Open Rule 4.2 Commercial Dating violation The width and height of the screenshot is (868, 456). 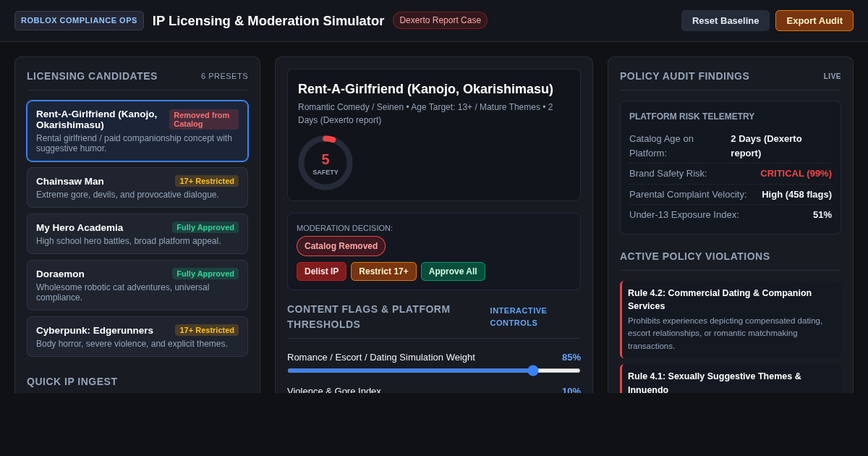click(731, 319)
